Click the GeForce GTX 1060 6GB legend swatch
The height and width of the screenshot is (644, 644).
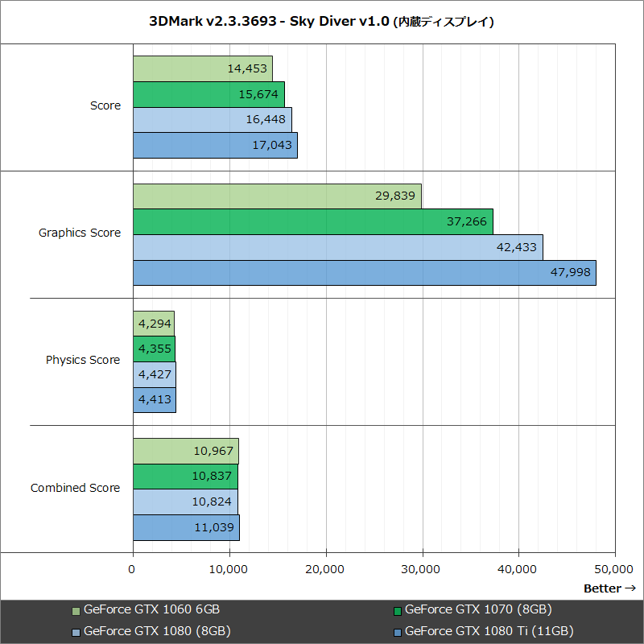(x=76, y=611)
